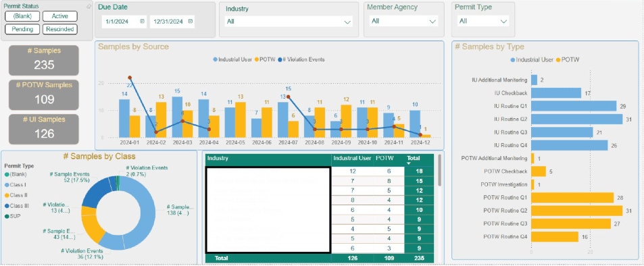Select the # Samples 235 card

pos(44,60)
